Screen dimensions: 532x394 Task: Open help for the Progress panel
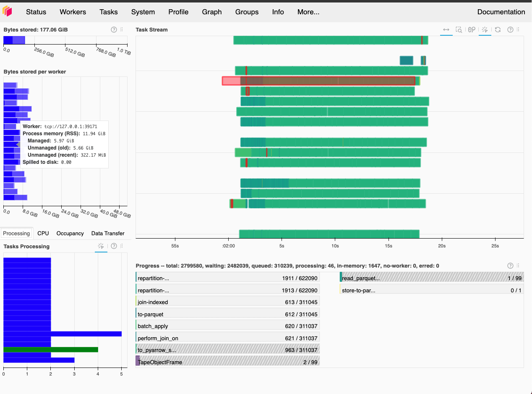(511, 265)
